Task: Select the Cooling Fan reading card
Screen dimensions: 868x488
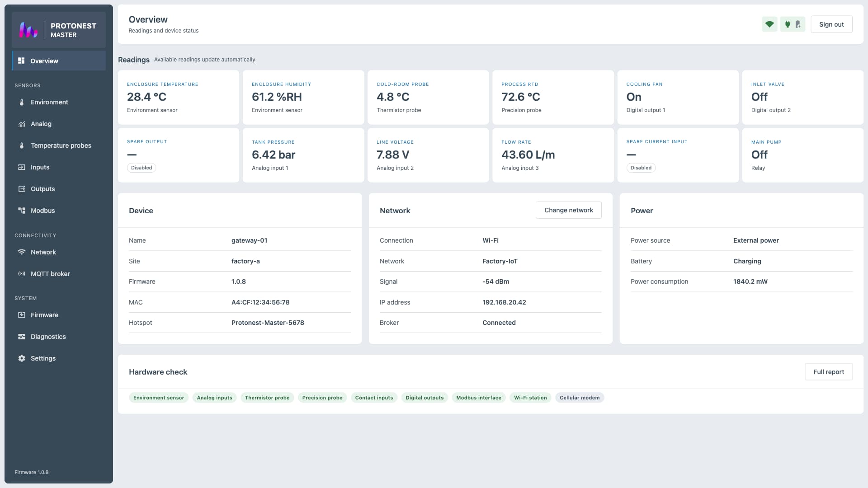Action: click(x=678, y=97)
